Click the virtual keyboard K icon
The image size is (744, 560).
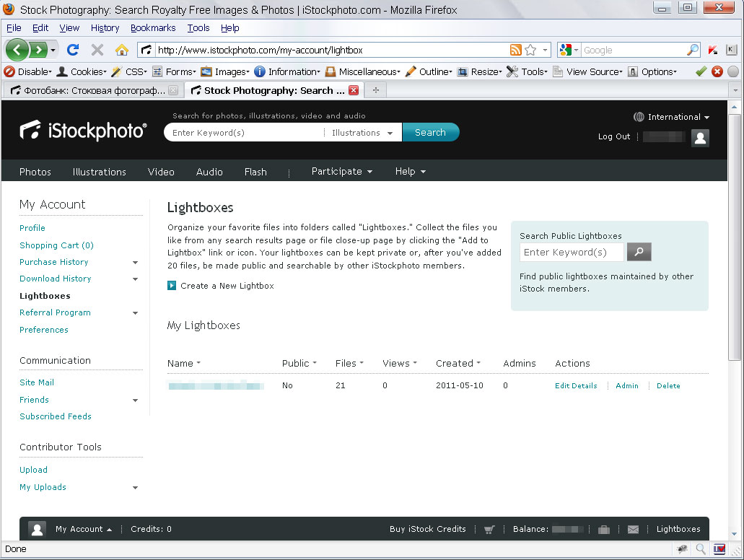(731, 49)
